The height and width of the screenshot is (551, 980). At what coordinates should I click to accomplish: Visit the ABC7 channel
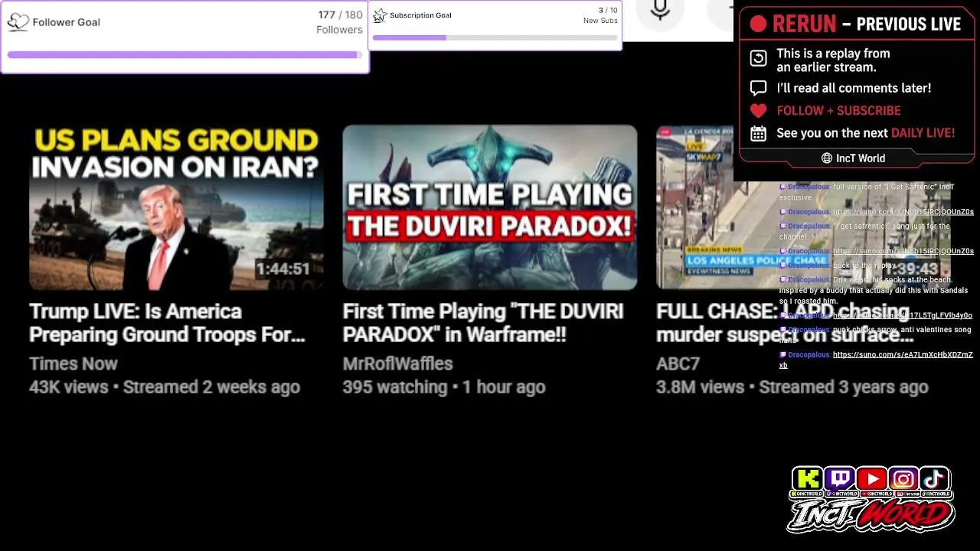(x=678, y=364)
